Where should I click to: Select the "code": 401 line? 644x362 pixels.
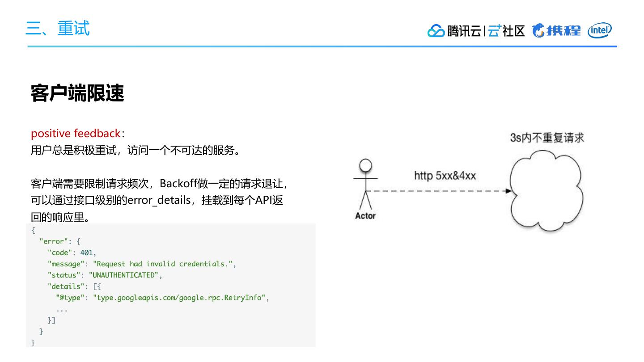(72, 253)
